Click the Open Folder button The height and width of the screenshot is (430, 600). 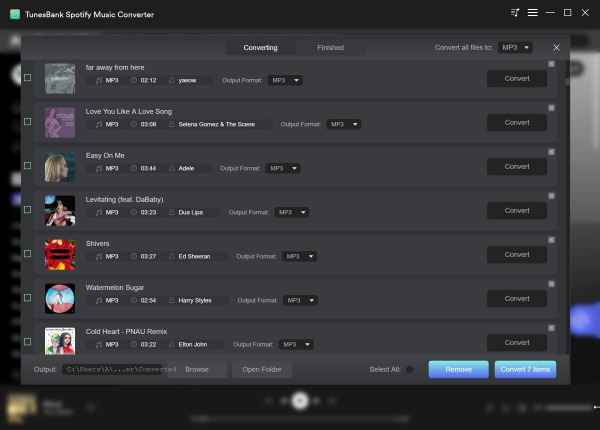tap(262, 369)
